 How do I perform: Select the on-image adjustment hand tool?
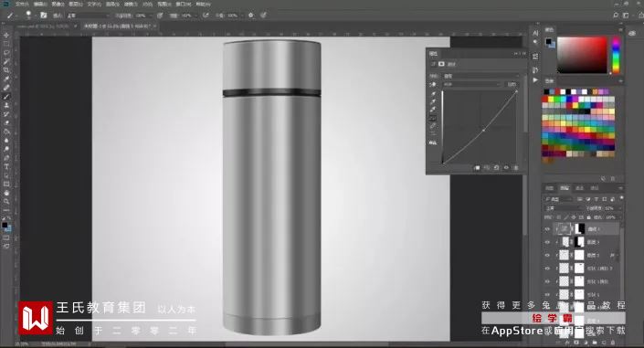tap(433, 84)
